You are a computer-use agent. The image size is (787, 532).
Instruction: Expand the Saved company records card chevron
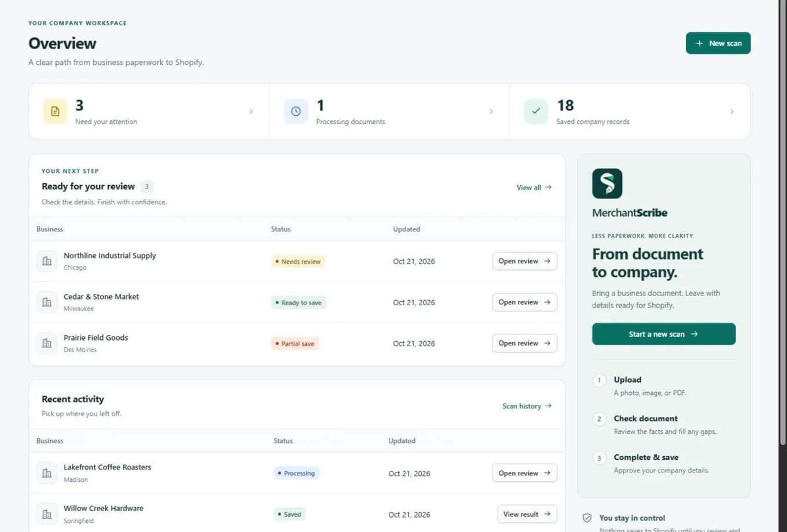pyautogui.click(x=732, y=112)
